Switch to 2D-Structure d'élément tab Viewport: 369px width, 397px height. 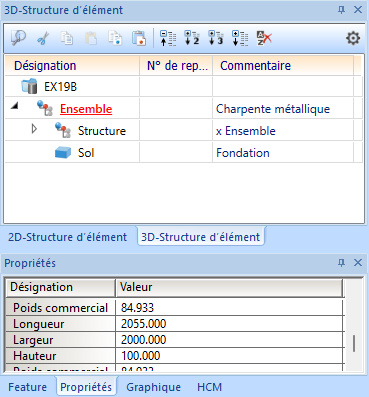68,237
